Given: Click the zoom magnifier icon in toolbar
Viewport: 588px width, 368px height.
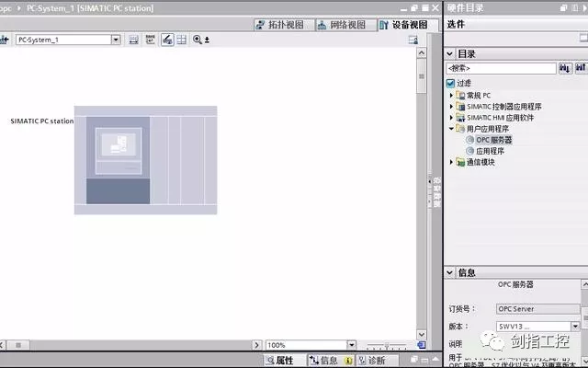Looking at the screenshot, I should click(197, 40).
